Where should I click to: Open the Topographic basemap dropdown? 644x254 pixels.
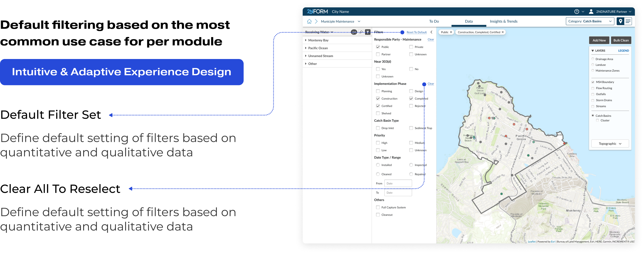[x=610, y=144]
